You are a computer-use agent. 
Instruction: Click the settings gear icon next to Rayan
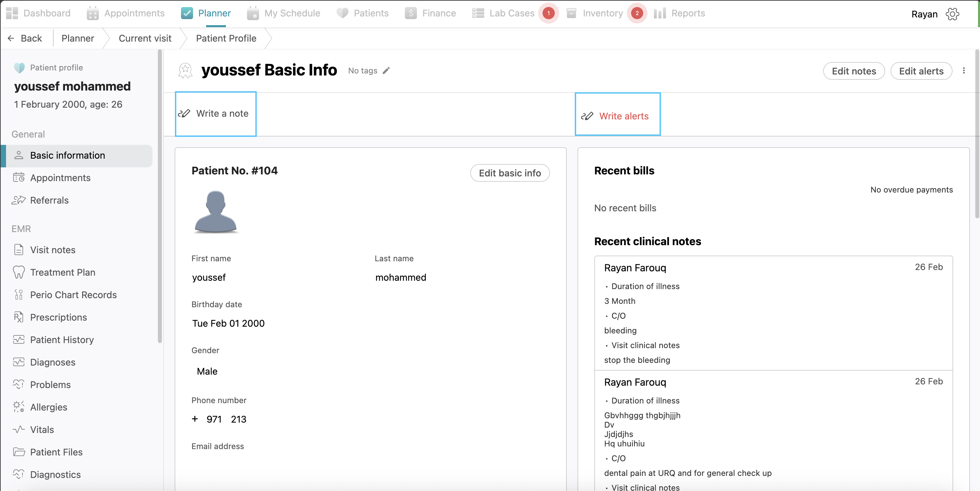[x=952, y=14]
